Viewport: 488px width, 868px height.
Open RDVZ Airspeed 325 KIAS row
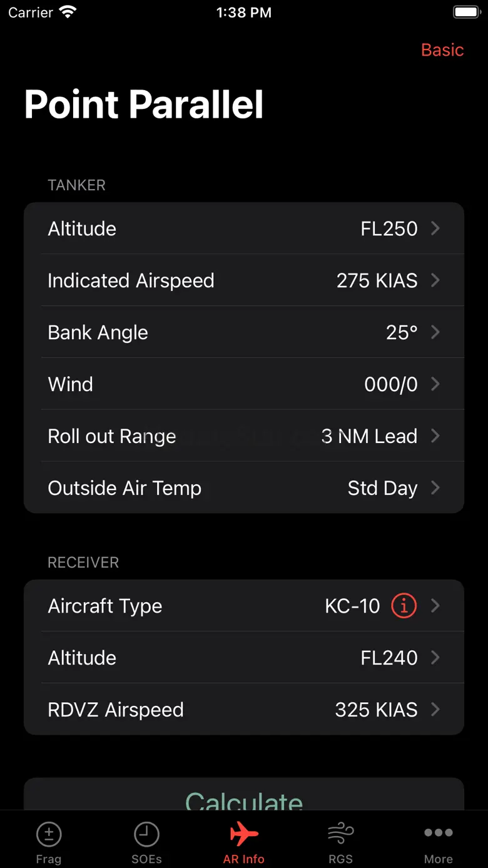click(244, 710)
